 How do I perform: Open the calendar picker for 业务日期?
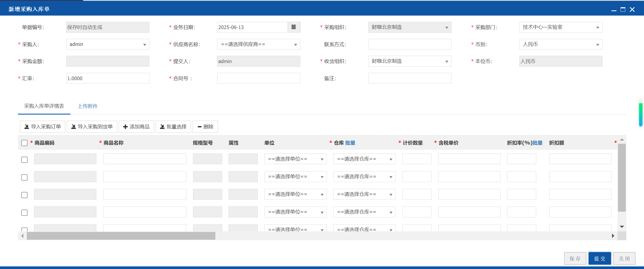point(294,27)
